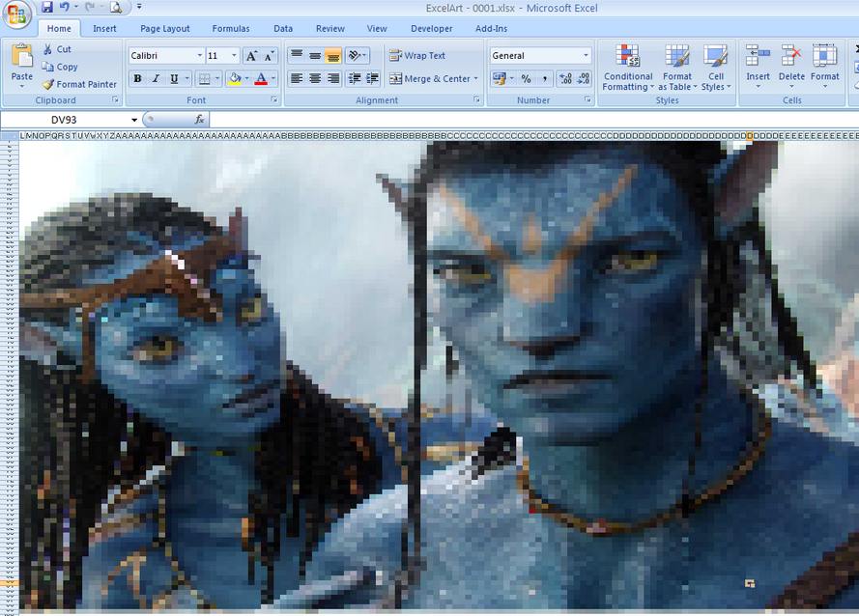Decrease decimal places

click(584, 79)
